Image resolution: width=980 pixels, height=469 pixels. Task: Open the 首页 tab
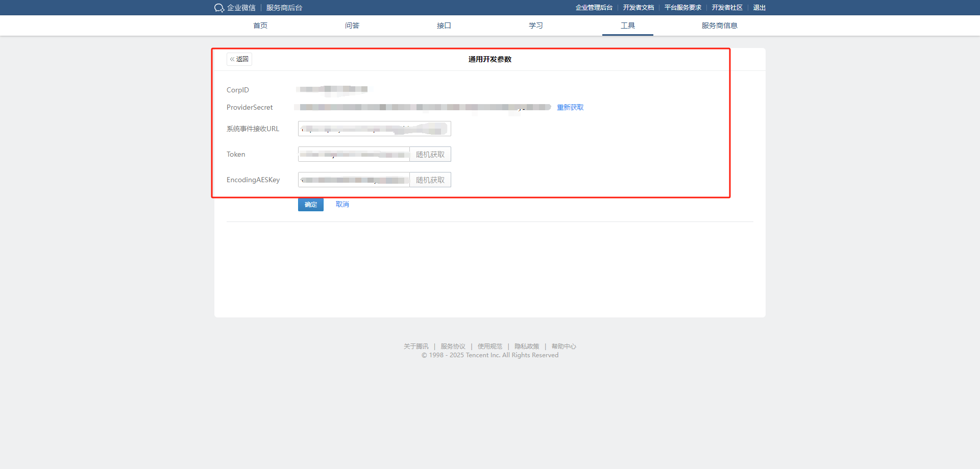(x=260, y=26)
